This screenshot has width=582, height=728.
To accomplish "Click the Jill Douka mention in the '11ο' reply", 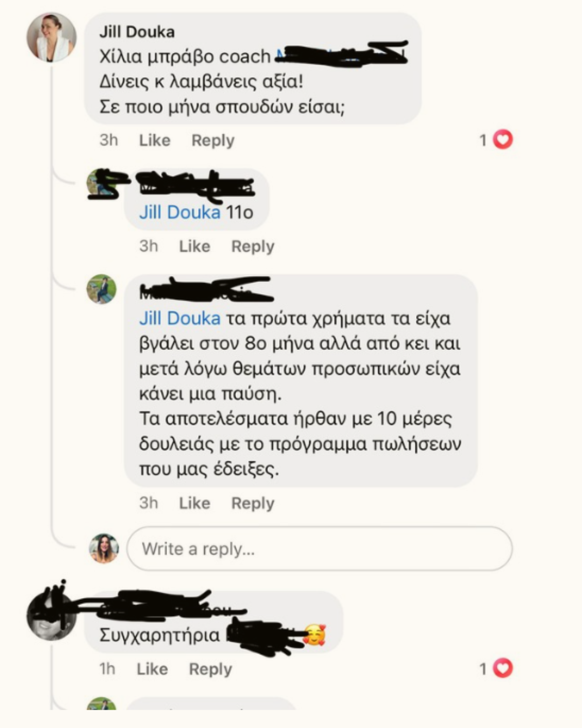I will (x=179, y=212).
